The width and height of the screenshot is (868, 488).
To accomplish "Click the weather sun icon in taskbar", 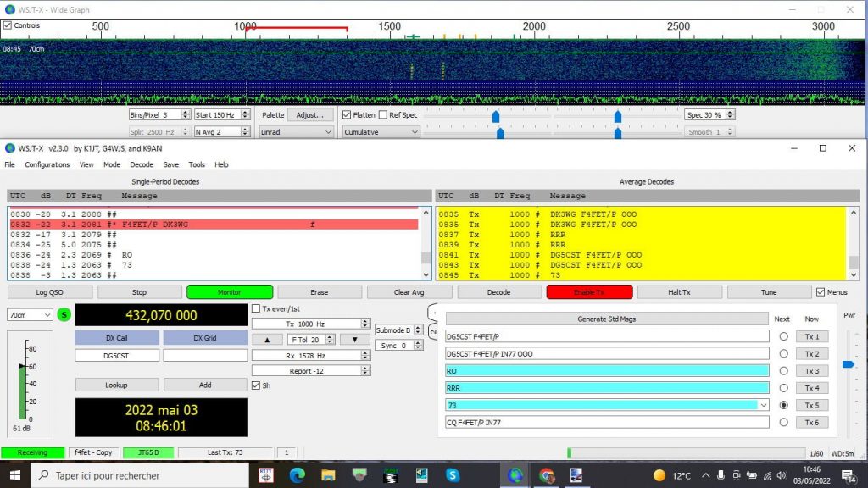I will pos(659,475).
